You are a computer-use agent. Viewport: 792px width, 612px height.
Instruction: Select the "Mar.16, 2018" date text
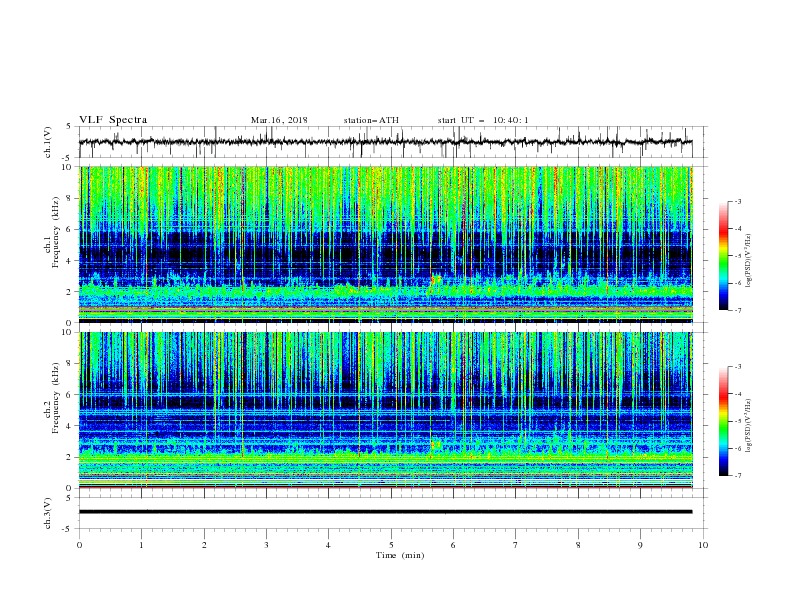279,120
